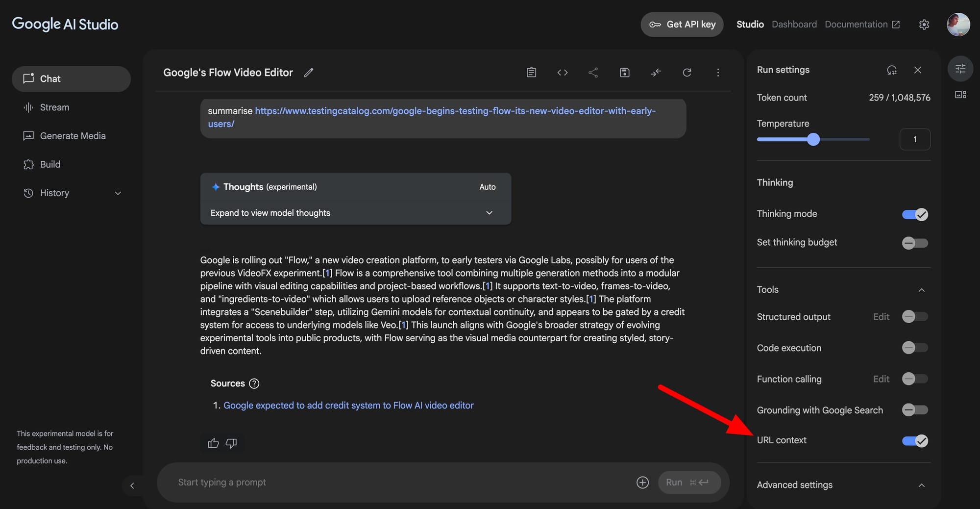Collapse the Tools section
This screenshot has height=509, width=980.
click(921, 290)
